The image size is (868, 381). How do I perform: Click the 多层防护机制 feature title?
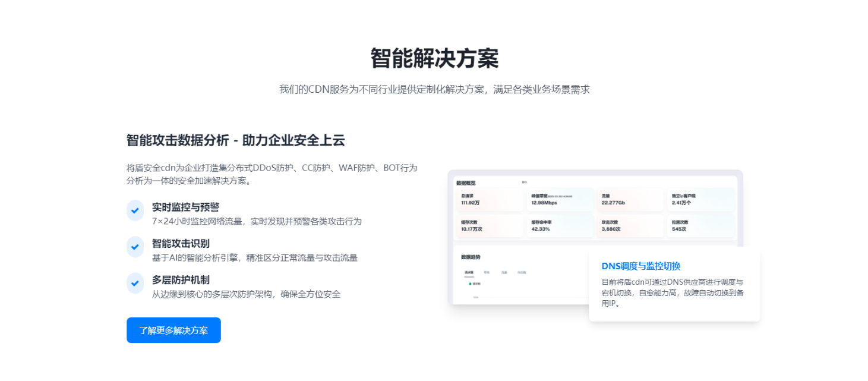tap(181, 279)
